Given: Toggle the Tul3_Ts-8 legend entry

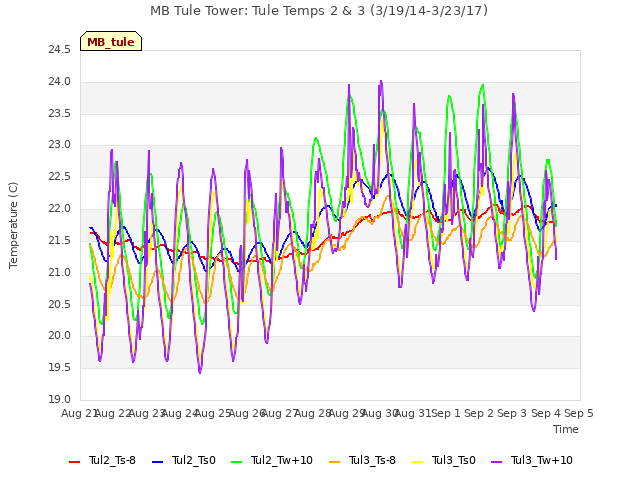Looking at the screenshot, I should (x=362, y=460).
